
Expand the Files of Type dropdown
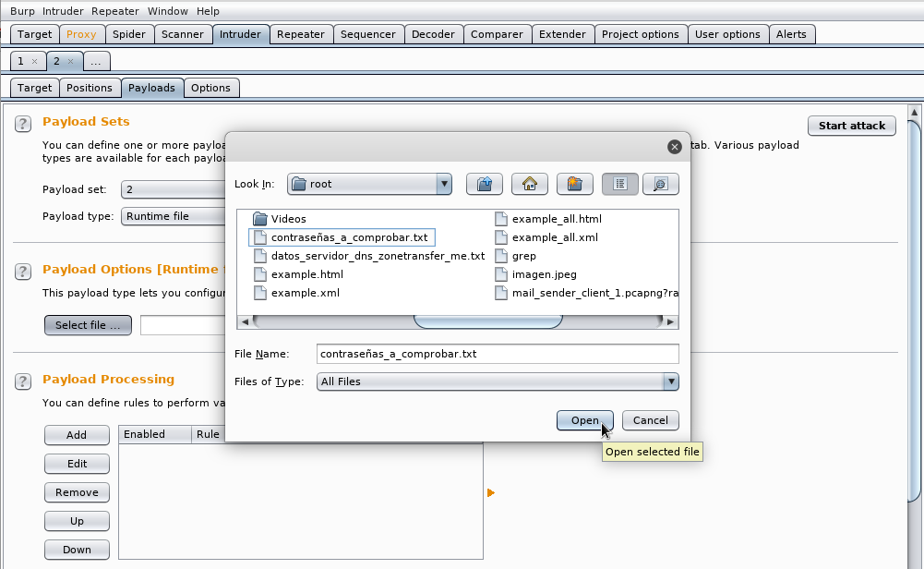click(670, 381)
